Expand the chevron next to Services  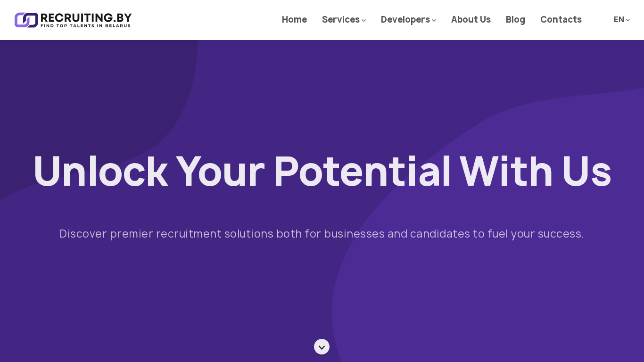coord(364,20)
